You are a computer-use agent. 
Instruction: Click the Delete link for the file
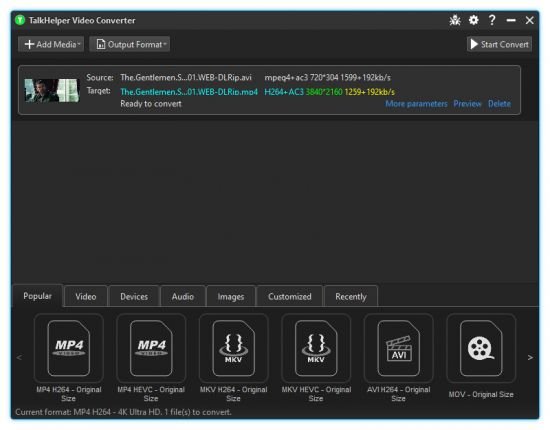tap(499, 104)
